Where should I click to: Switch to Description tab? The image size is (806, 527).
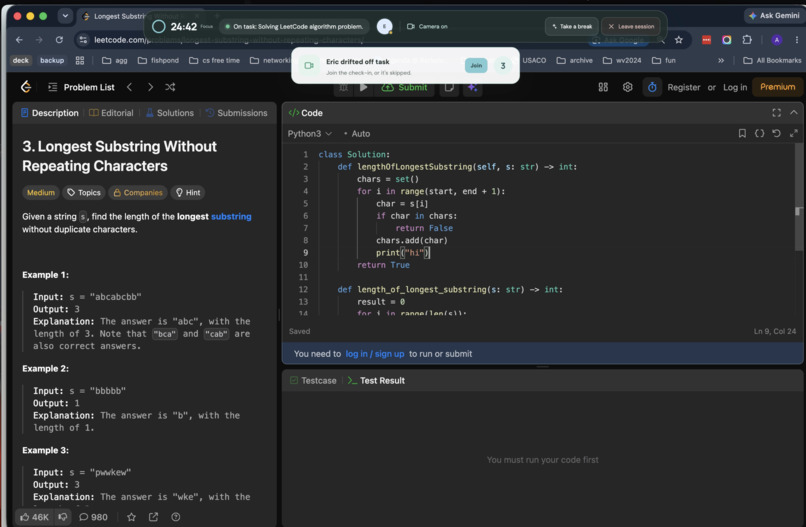point(50,113)
